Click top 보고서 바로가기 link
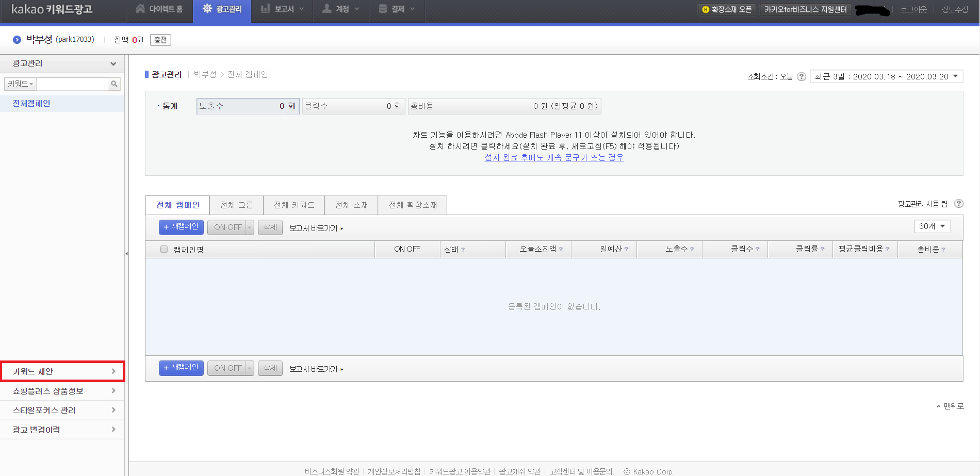Screen dimensions: 980x476 point(316,228)
